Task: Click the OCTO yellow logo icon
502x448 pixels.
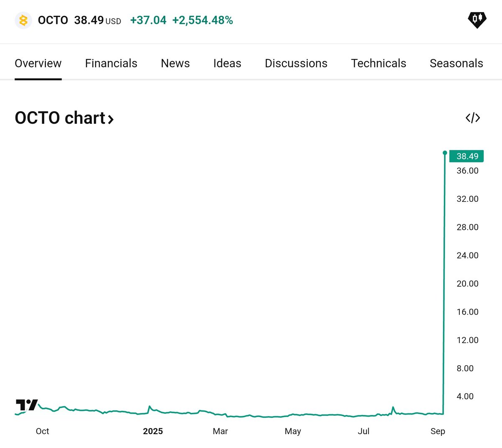Action: point(23,20)
